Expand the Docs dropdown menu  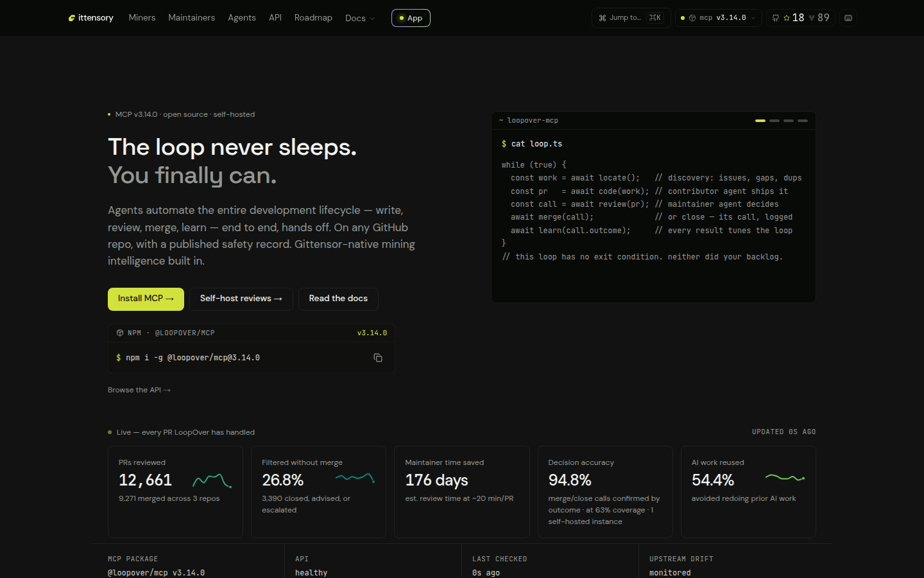click(x=360, y=18)
